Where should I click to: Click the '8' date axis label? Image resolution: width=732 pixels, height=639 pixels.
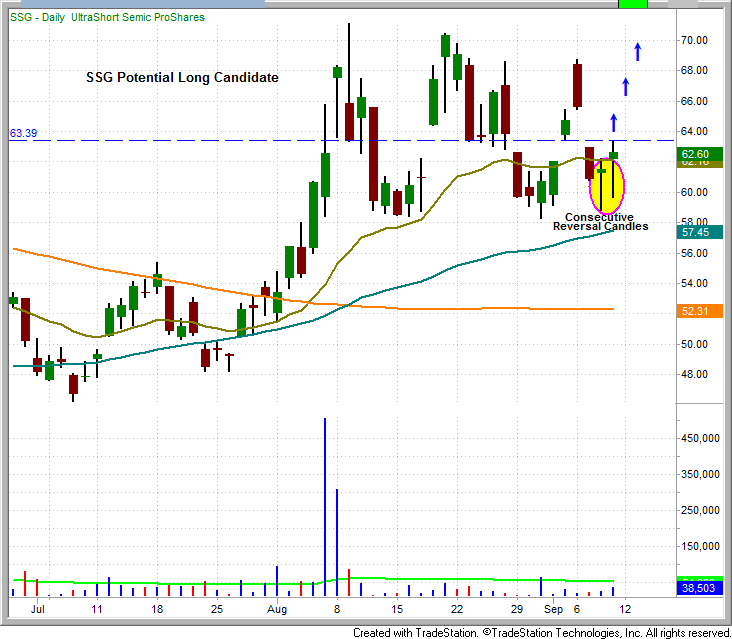point(337,609)
